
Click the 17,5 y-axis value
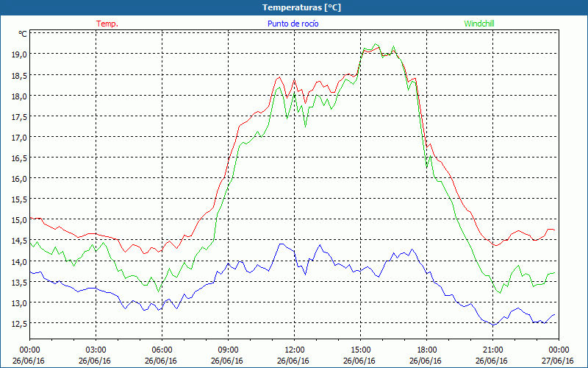pos(21,117)
